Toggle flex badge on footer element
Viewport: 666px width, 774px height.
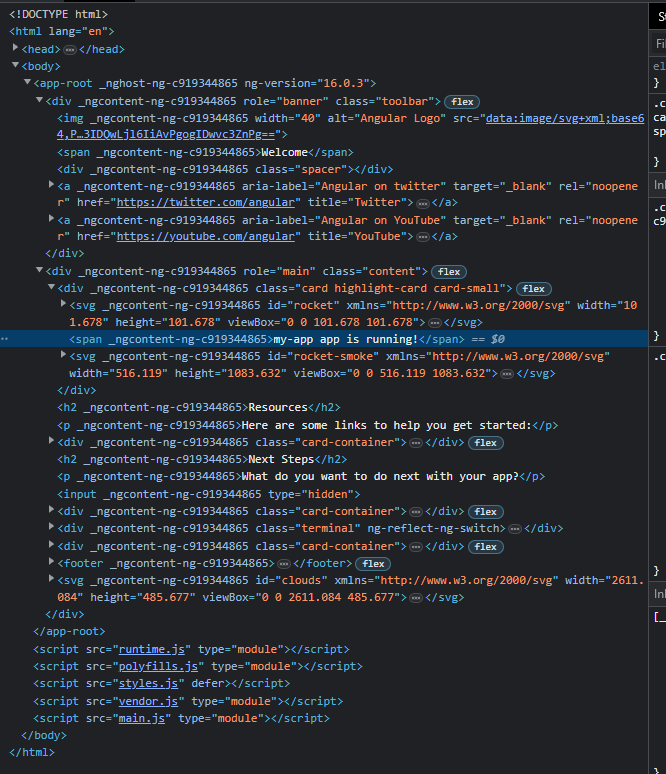coord(373,564)
